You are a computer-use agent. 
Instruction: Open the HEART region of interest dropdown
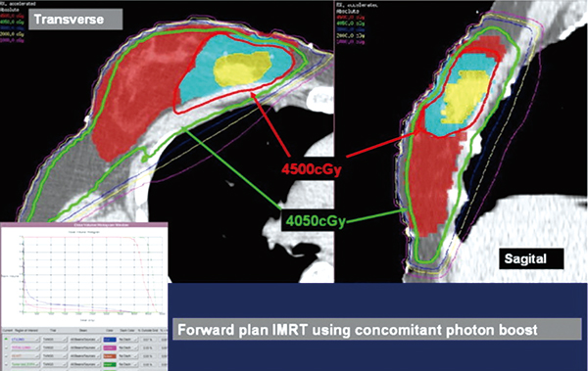25,356
